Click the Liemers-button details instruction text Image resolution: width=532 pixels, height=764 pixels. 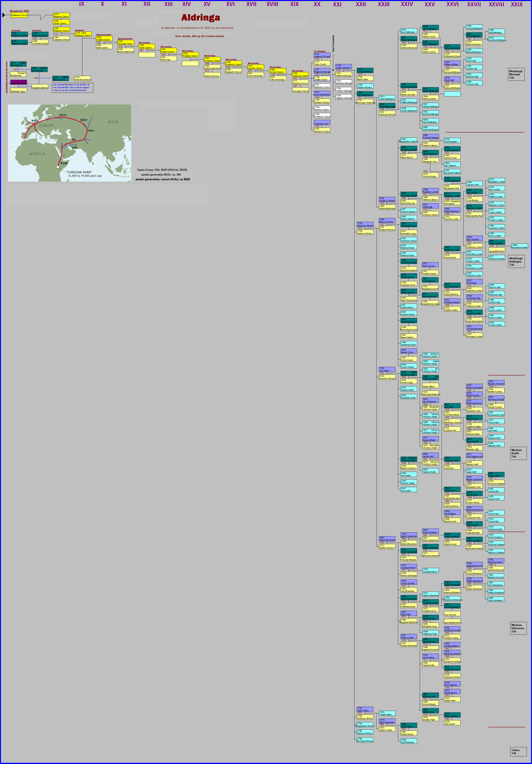[200, 36]
